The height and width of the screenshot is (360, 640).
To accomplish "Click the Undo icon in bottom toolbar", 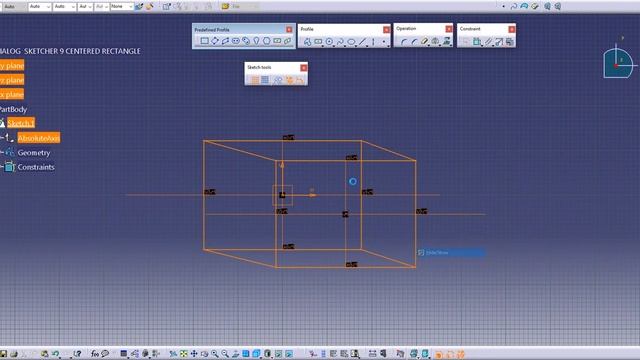I will (55, 353).
